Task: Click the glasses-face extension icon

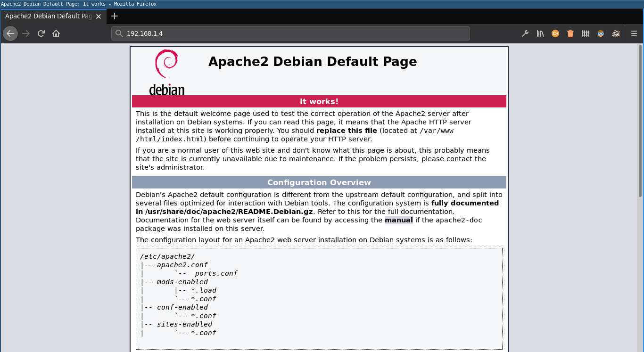Action: [x=601, y=33]
